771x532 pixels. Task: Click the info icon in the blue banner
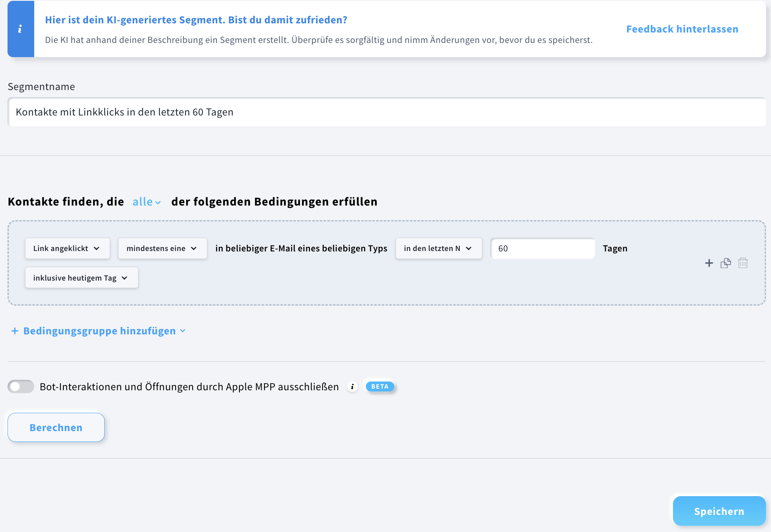20,29
